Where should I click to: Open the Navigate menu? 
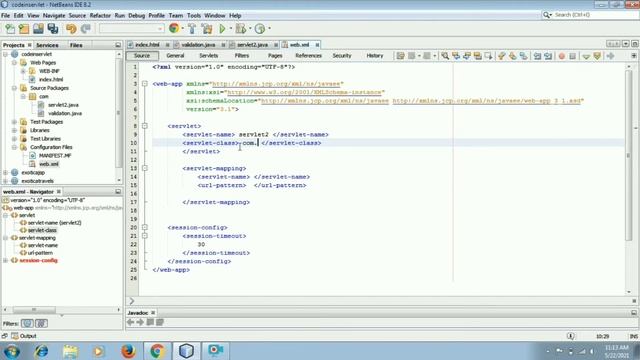tap(54, 16)
